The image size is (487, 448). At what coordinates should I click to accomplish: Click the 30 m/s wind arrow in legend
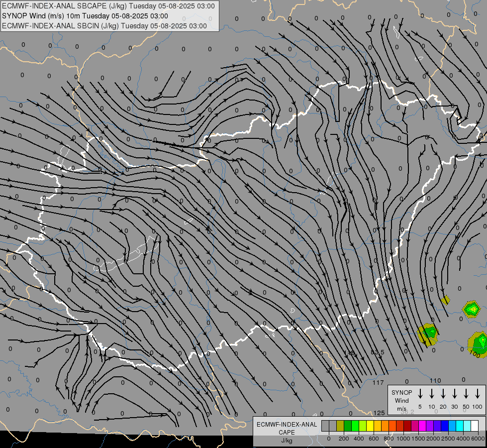[x=454, y=394]
